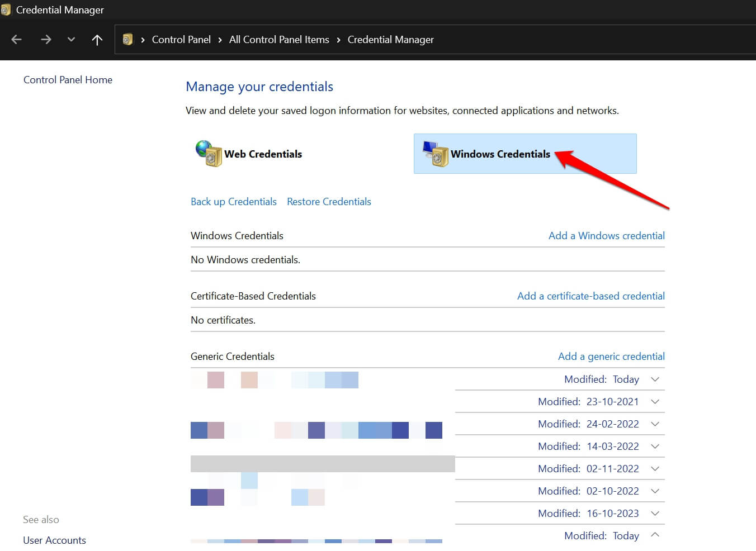The image size is (756, 551).
Task: Click the Credential Manager title bar icon
Action: [x=6, y=9]
